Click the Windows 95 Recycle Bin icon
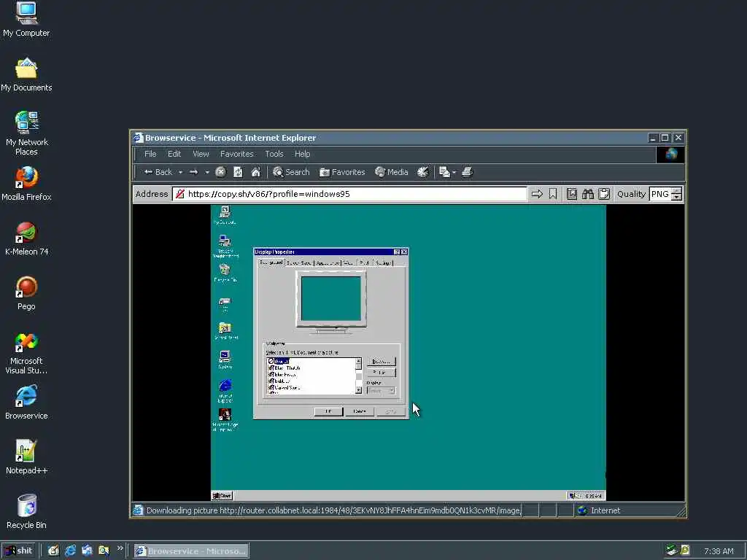Image resolution: width=747 pixels, height=560 pixels. tap(225, 273)
